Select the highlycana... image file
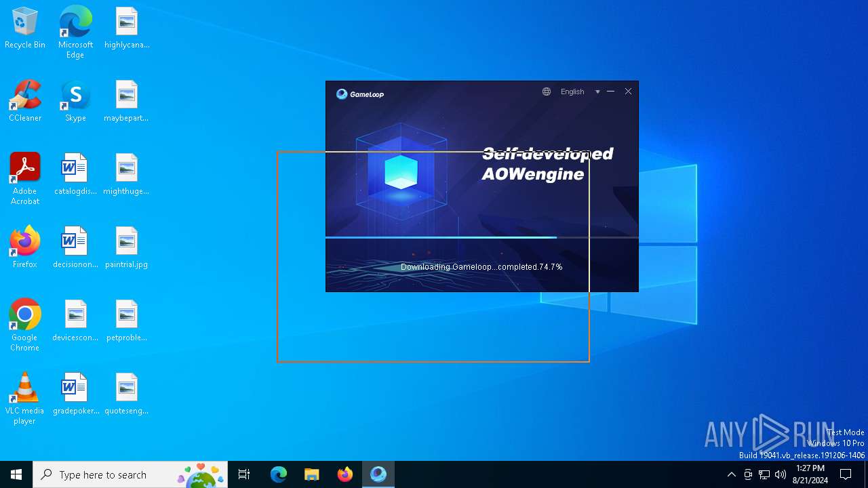 pyautogui.click(x=127, y=28)
